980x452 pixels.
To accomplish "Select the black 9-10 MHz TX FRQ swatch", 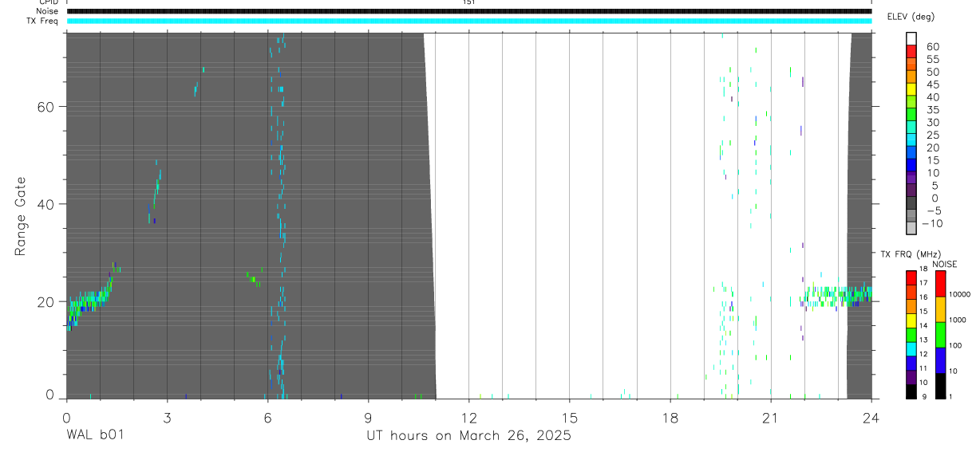I will 911,391.
